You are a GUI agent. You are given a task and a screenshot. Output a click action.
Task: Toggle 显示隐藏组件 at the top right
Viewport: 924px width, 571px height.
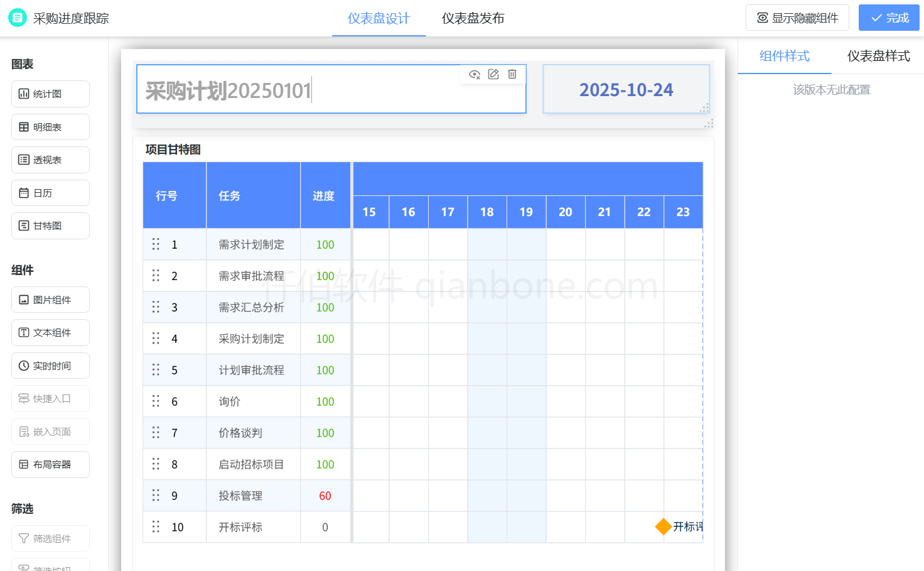point(797,18)
